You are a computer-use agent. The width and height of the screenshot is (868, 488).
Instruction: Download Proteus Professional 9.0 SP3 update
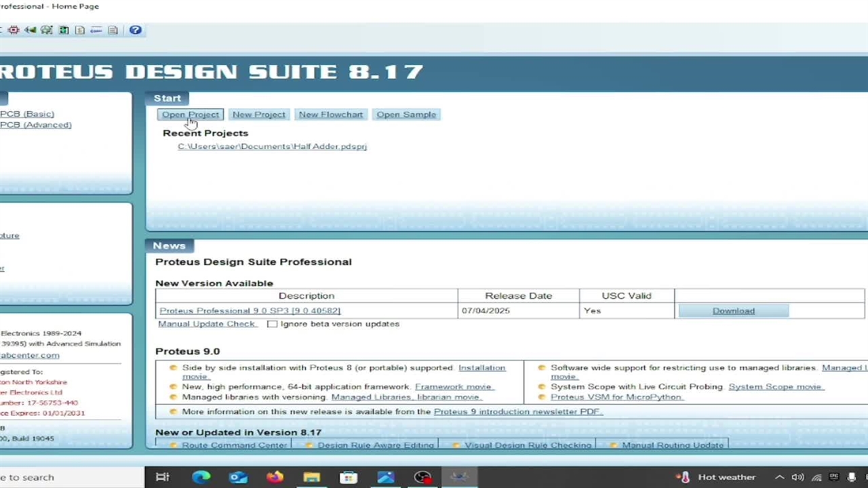click(x=733, y=310)
